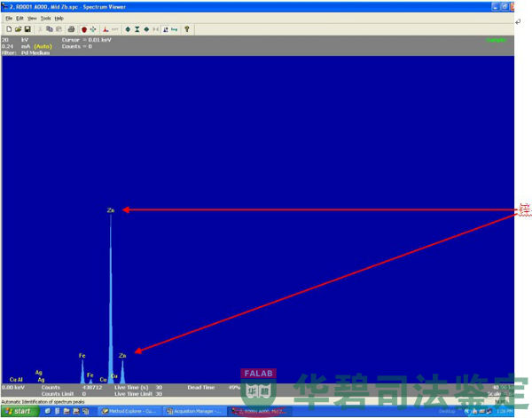
Task: Click the 'Cursor = 0.01 keV' readout
Action: [x=87, y=40]
